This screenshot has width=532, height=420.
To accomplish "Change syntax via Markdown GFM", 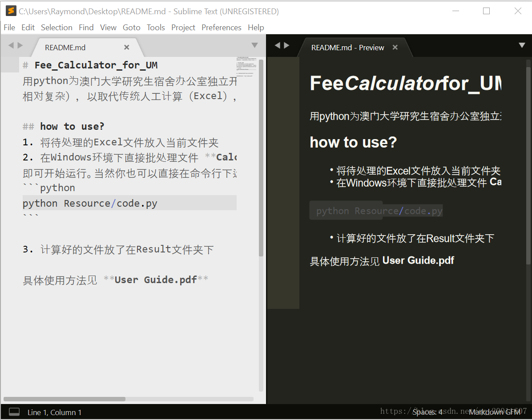I will pos(494,412).
